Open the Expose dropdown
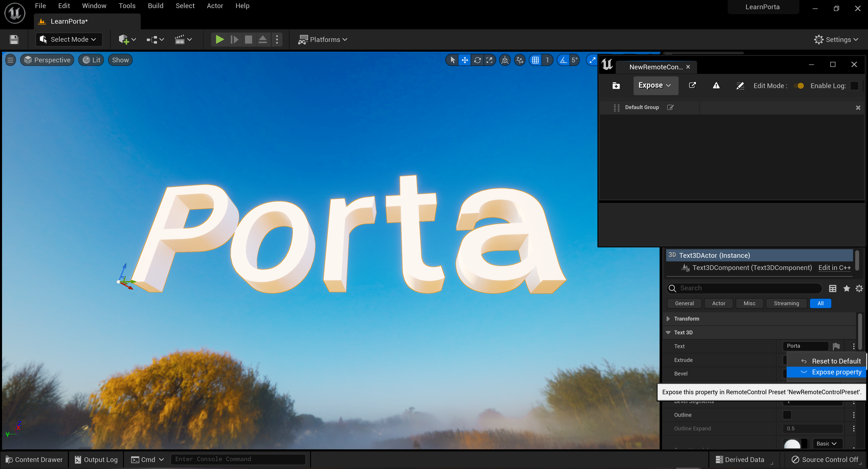Viewport: 868px width, 469px height. coord(654,86)
